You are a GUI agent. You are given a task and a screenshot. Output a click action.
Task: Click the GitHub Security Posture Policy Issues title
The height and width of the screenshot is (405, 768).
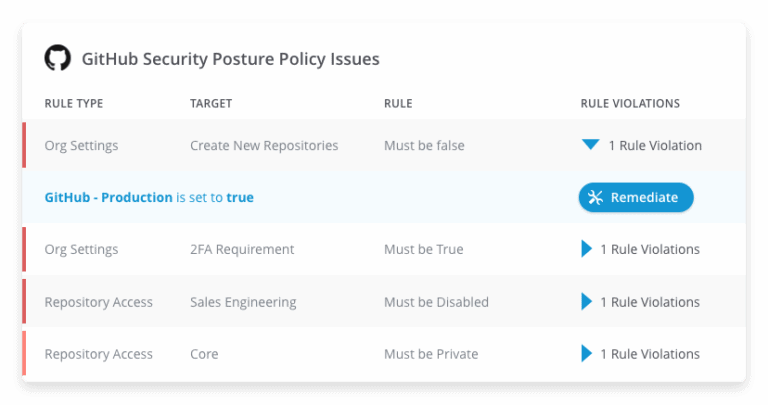[230, 59]
